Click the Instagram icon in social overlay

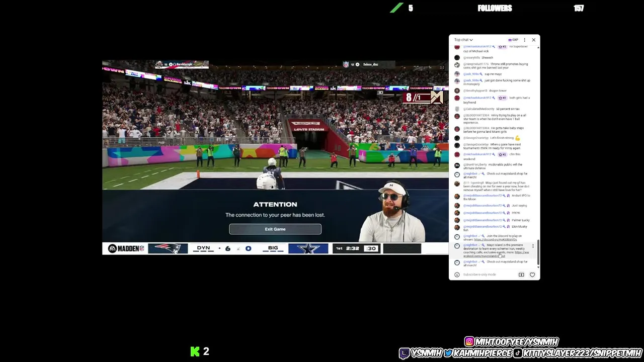(x=469, y=342)
